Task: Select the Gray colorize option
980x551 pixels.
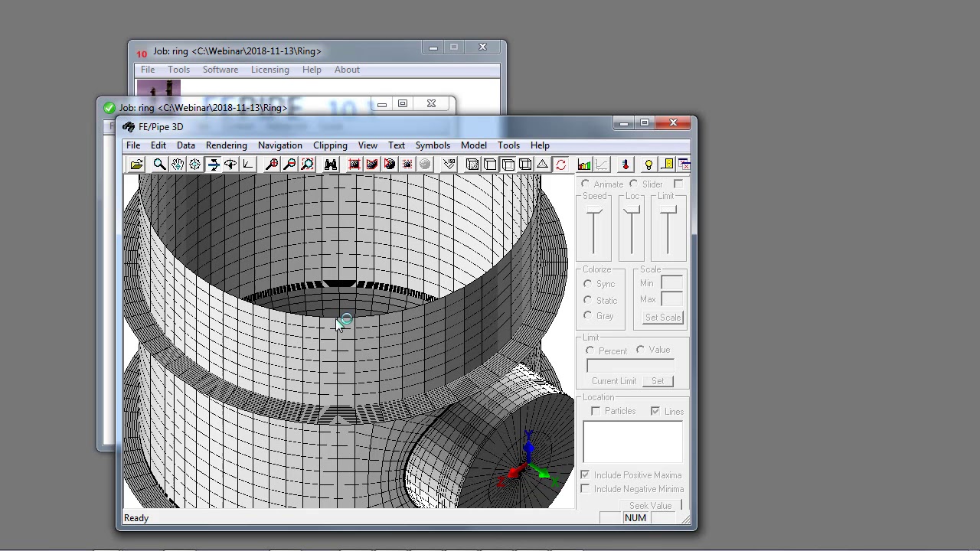Action: coord(588,315)
